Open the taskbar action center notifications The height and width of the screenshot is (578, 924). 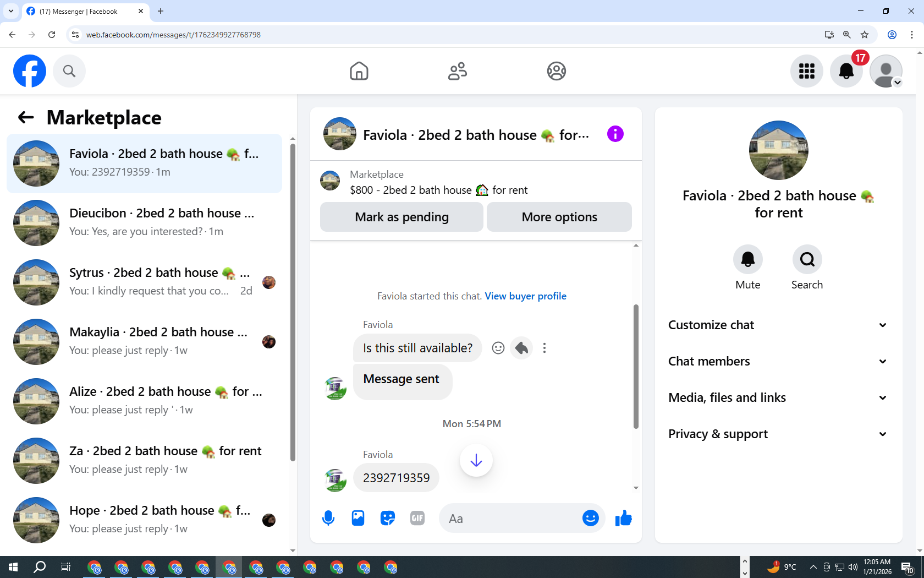pos(908,567)
